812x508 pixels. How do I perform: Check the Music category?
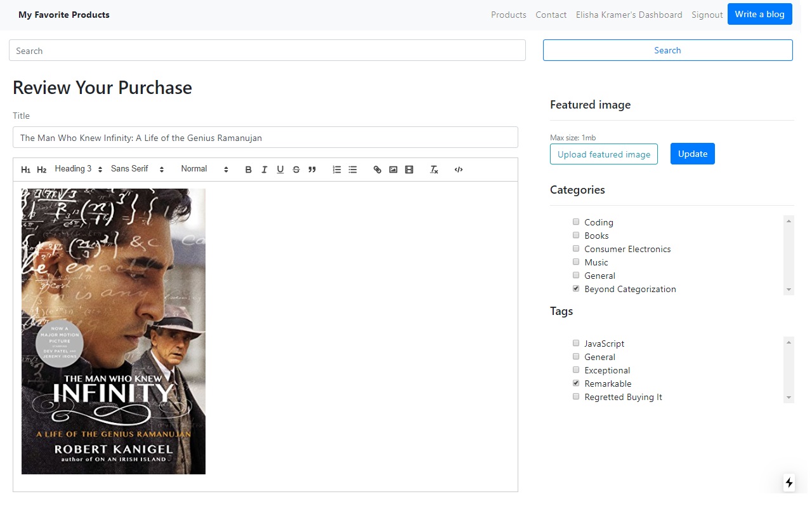(x=576, y=262)
